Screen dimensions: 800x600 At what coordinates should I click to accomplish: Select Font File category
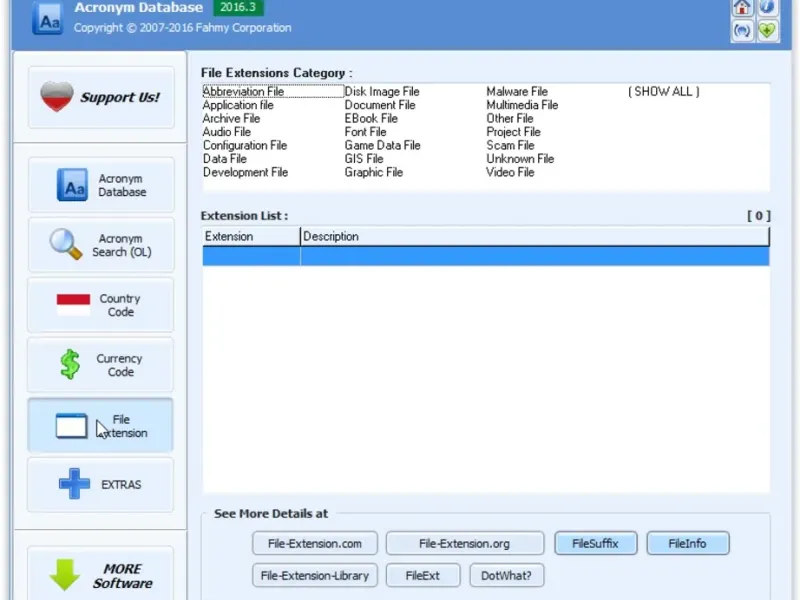coord(365,132)
